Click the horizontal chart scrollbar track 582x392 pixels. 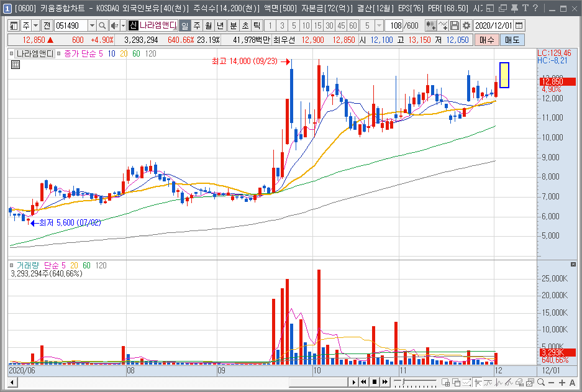[x=182, y=382]
